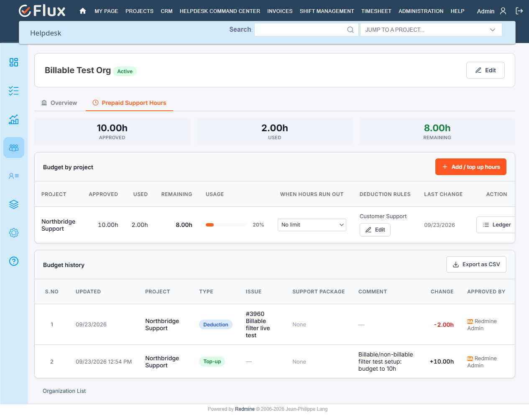Sign out using the logout icon
Viewport: 529px width, 420px height.
[519, 11]
